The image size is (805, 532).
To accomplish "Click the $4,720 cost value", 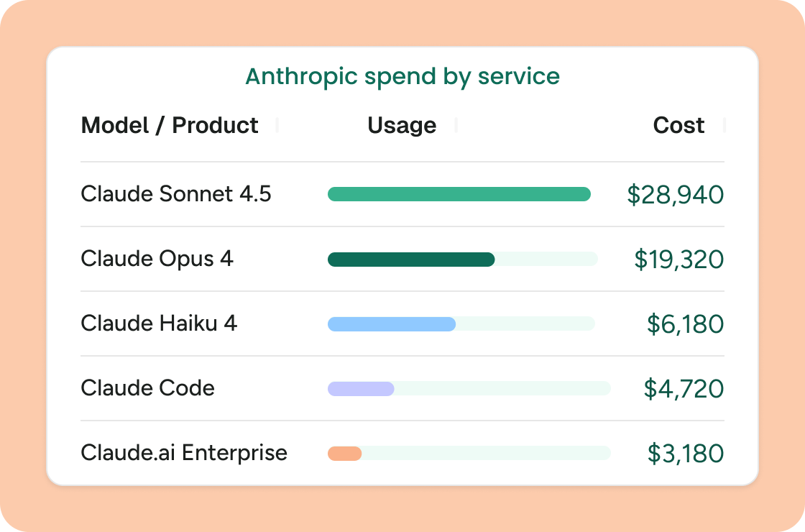I will click(x=684, y=389).
